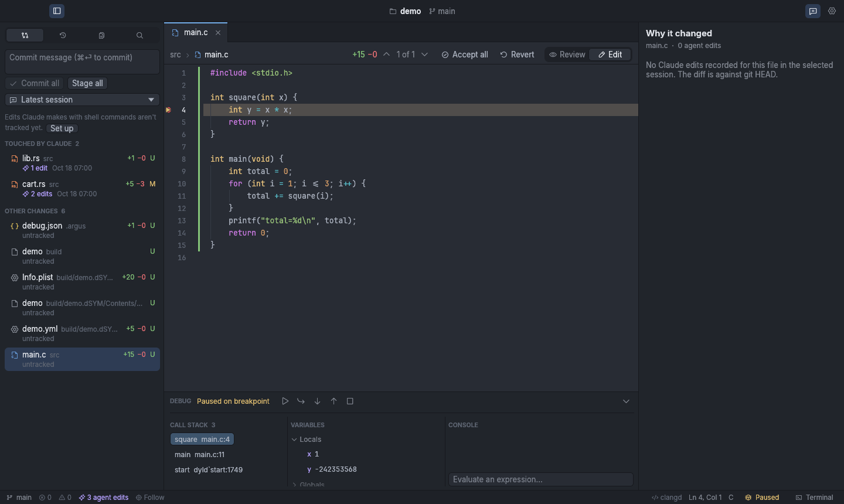Switch to Review mode
The image size is (844, 504).
point(567,55)
